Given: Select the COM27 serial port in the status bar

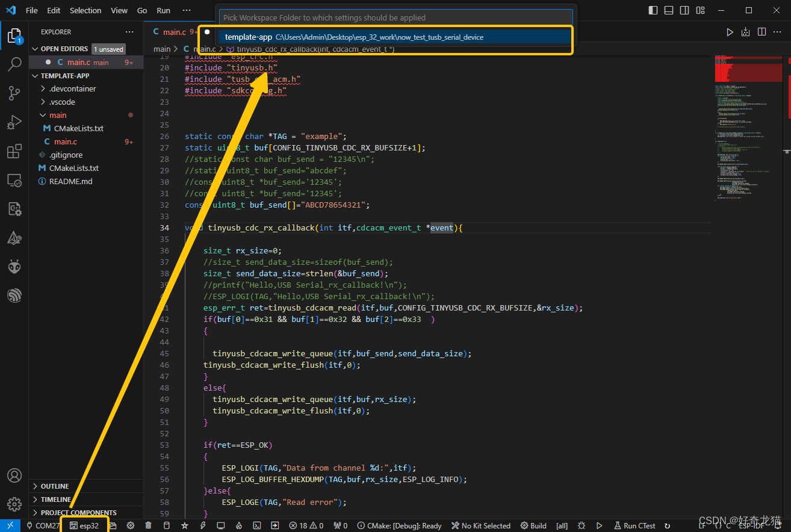Looking at the screenshot, I should 42,525.
